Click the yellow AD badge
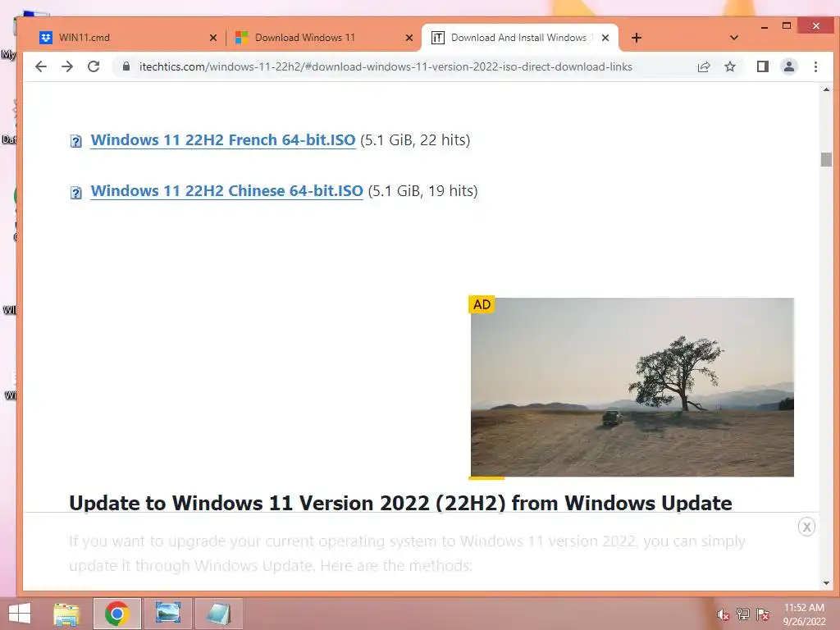 [x=482, y=304]
